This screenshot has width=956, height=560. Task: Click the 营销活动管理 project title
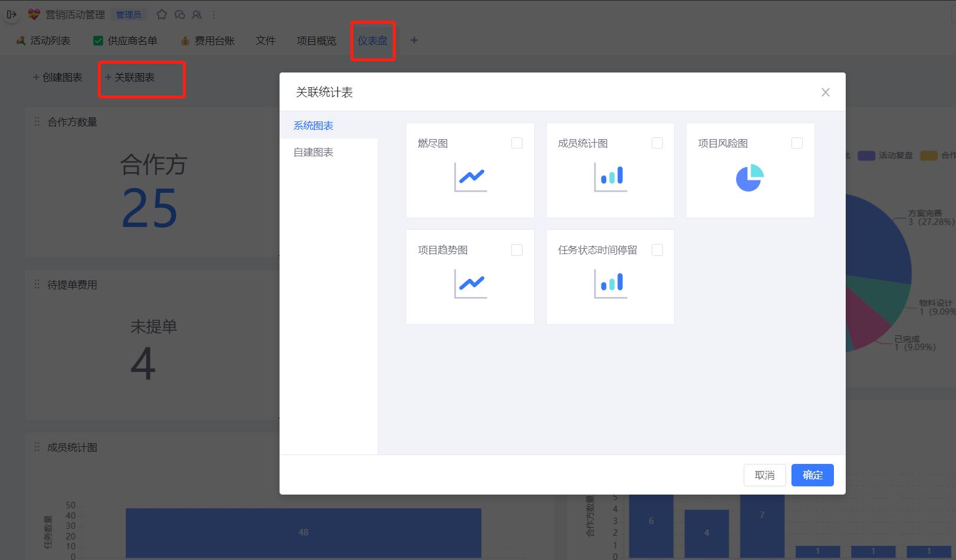(75, 14)
